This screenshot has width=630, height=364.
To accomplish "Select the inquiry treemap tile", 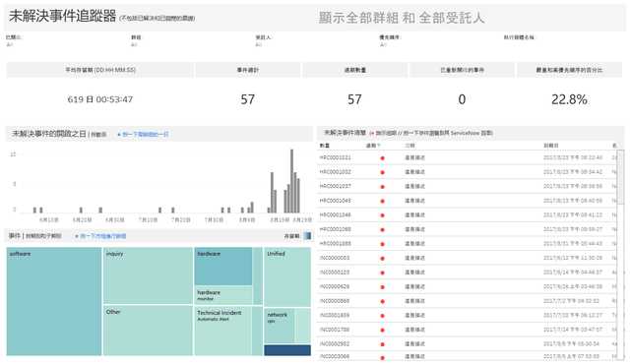I will pyautogui.click(x=148, y=275).
